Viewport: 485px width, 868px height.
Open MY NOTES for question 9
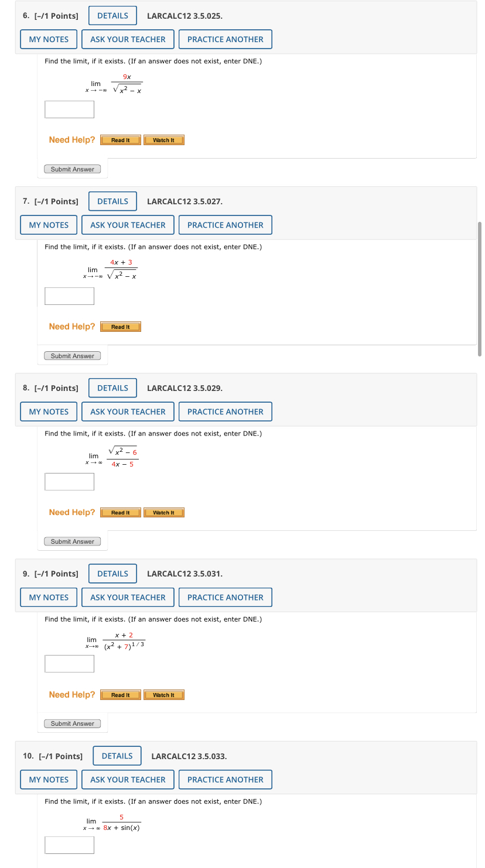pyautogui.click(x=48, y=597)
